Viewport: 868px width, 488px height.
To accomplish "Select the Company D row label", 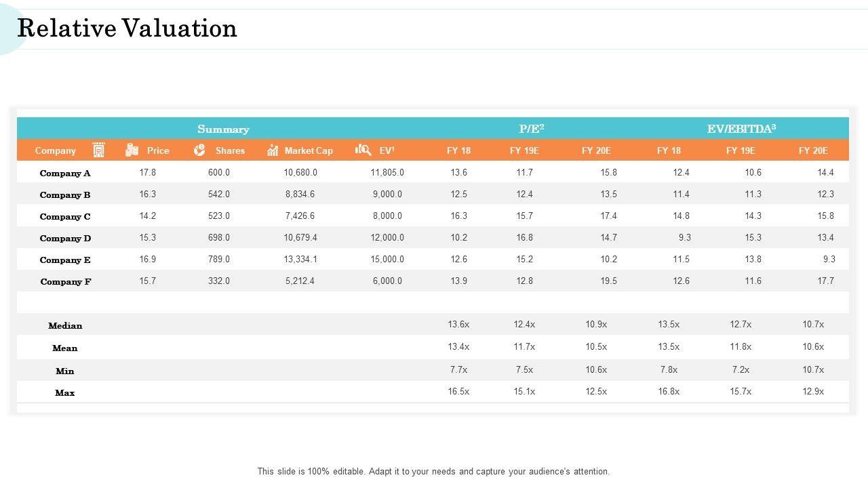I will click(x=65, y=238).
